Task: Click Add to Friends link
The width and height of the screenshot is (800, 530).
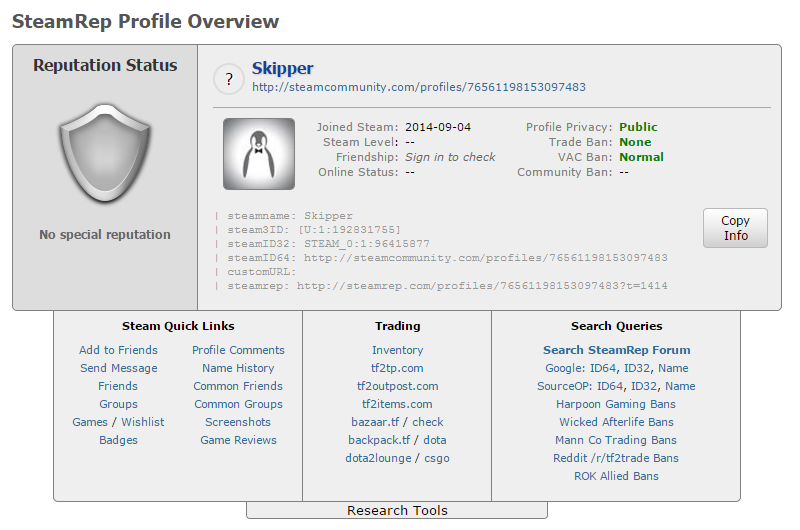Action: tap(118, 350)
